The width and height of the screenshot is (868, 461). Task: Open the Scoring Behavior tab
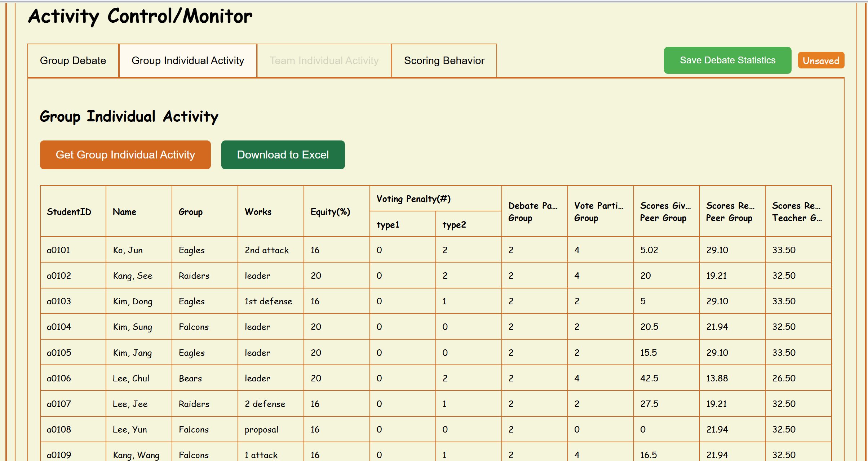point(444,61)
